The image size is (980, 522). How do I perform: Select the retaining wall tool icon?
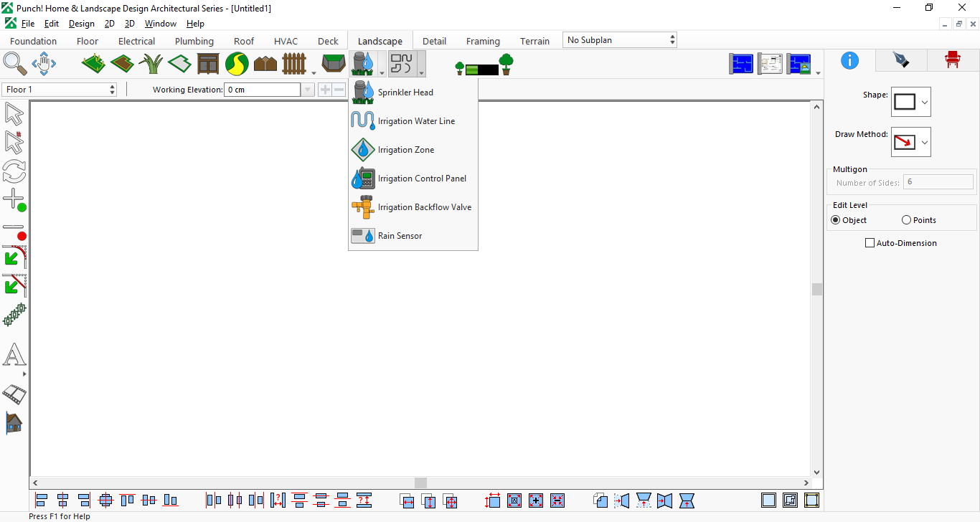333,64
